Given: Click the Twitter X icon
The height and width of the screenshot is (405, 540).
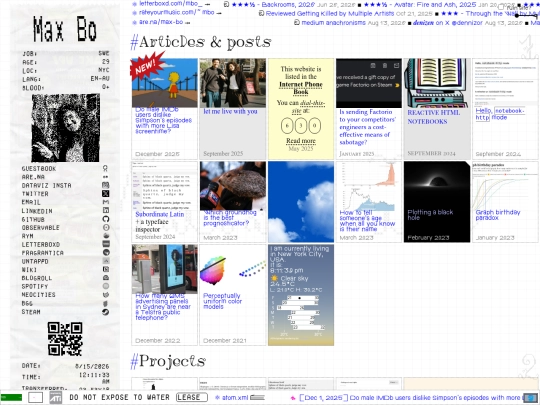Looking at the screenshot, I should (105, 194).
